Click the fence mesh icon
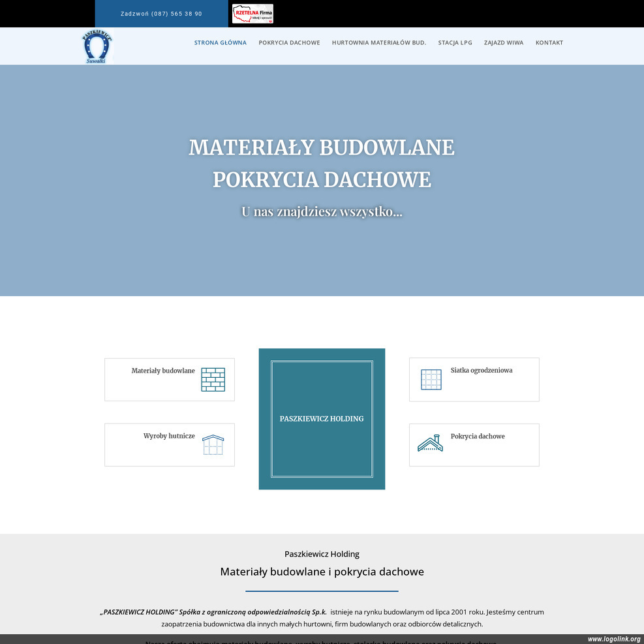Image resolution: width=644 pixels, height=644 pixels. [431, 379]
